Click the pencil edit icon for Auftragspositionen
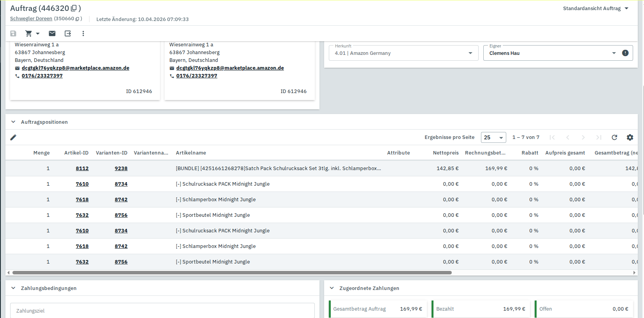Screen dimensions: 644x318 coord(13,137)
